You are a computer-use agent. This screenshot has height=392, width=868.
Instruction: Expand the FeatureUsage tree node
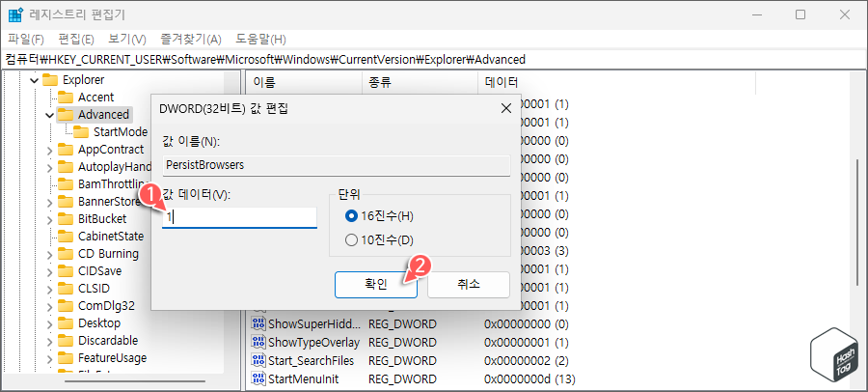pos(50,358)
